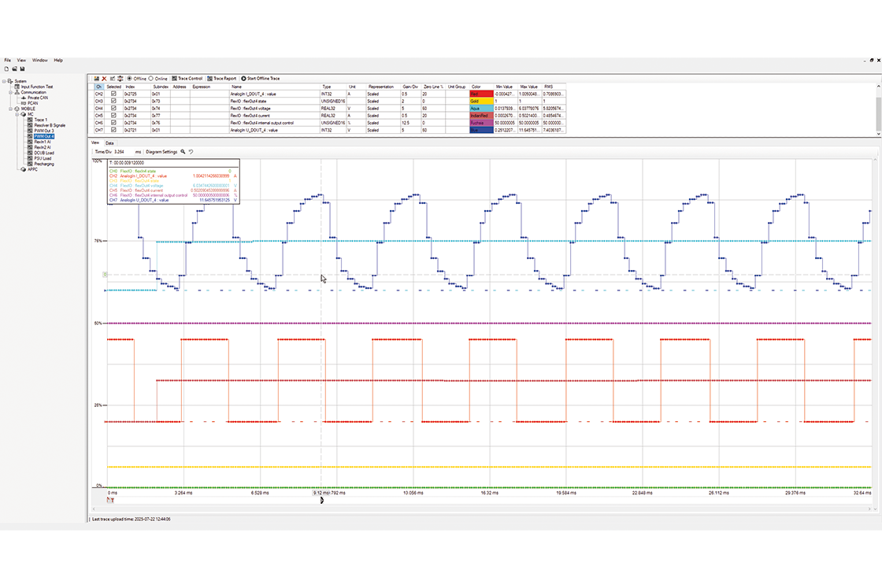This screenshot has height=588, width=882.
Task: Click the New file icon in toolbar
Action: tap(7, 68)
